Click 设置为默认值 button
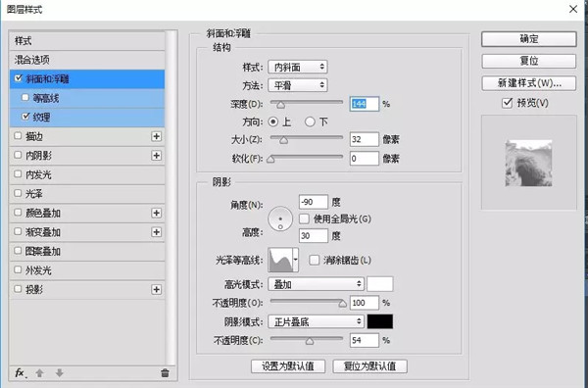 click(x=288, y=366)
